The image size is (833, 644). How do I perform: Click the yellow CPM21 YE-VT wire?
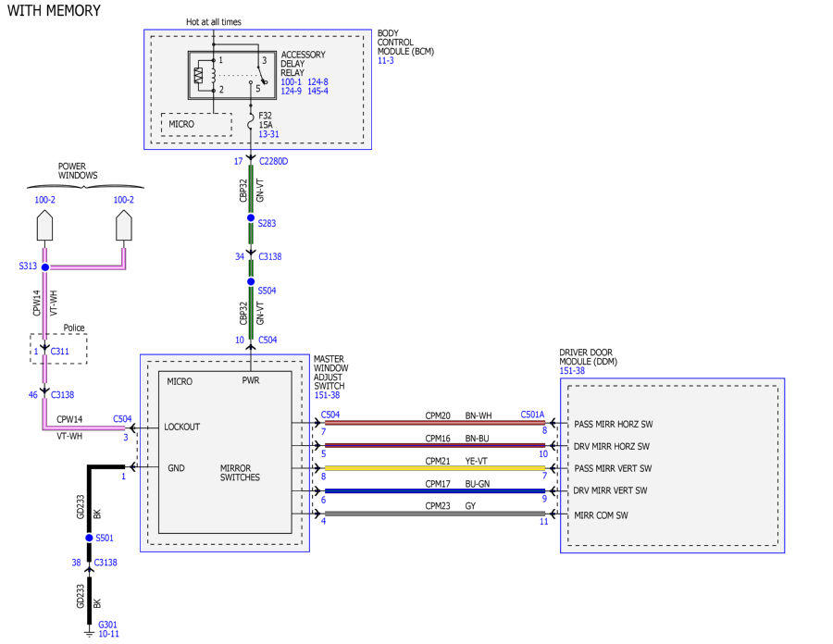pyautogui.click(x=435, y=468)
